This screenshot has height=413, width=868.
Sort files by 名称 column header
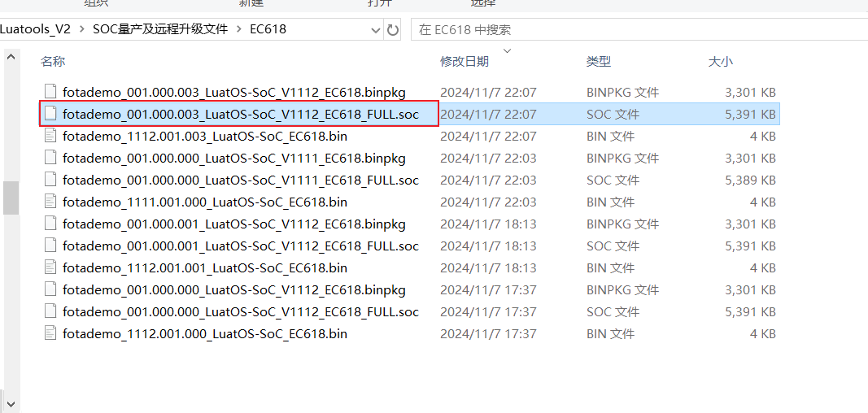pyautogui.click(x=53, y=61)
